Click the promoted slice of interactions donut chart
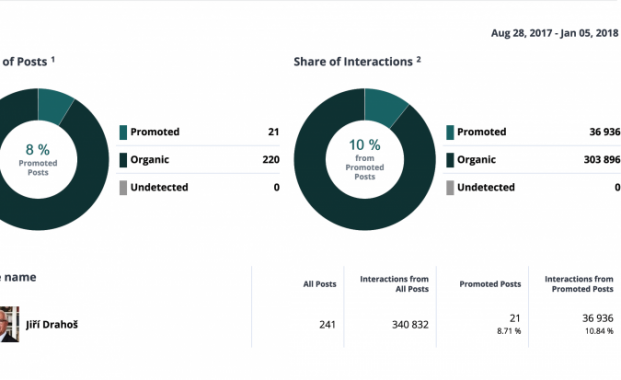Viewport: 621px width, 380px height. click(384, 106)
